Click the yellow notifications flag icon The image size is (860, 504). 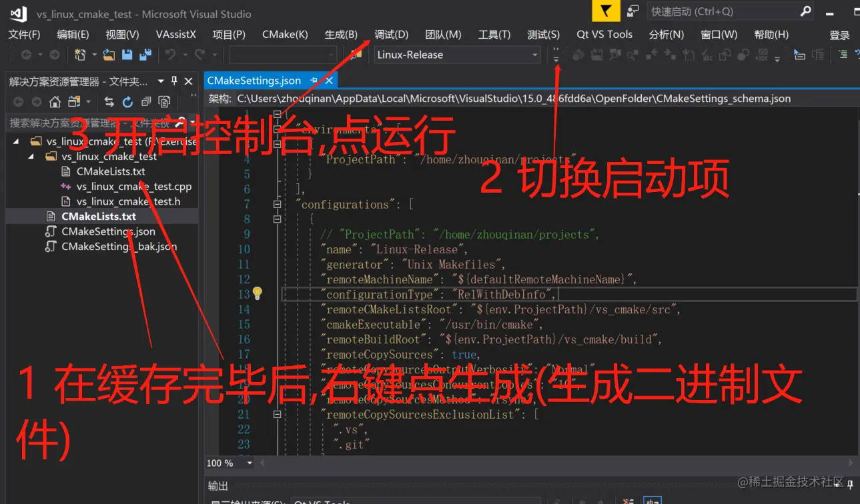pyautogui.click(x=605, y=11)
